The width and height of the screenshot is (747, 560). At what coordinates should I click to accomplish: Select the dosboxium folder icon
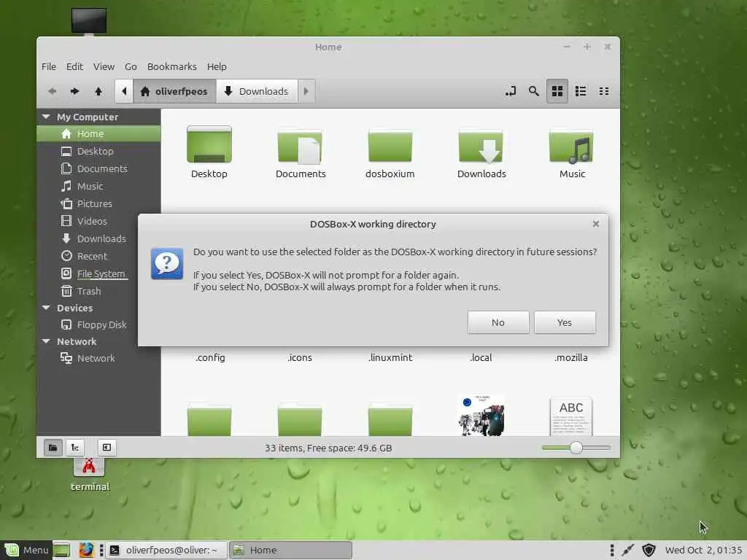pos(390,146)
